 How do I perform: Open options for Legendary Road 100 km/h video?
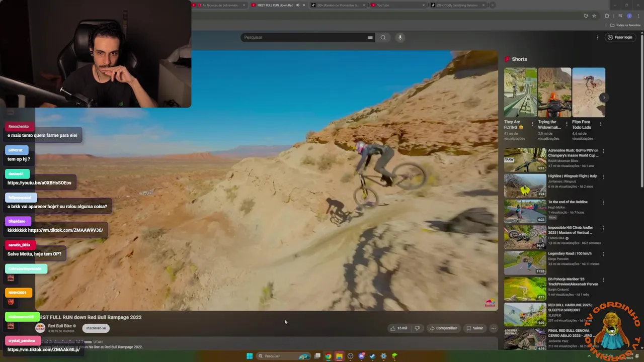(x=603, y=254)
